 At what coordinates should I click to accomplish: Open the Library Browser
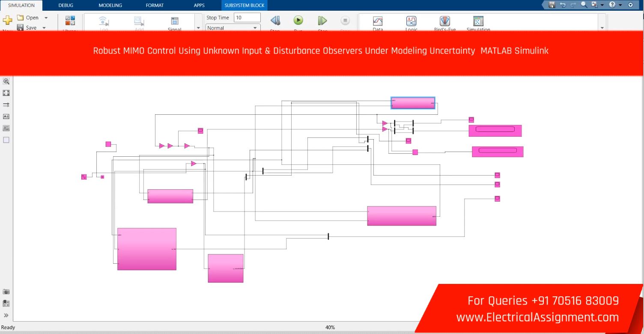(x=70, y=21)
